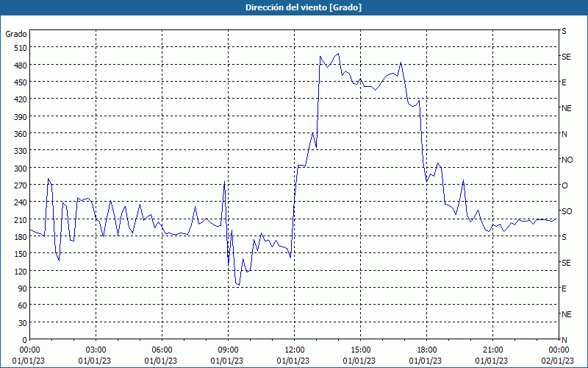Click the 00:00 label above 02/01/23
588x368 pixels.
559,350
